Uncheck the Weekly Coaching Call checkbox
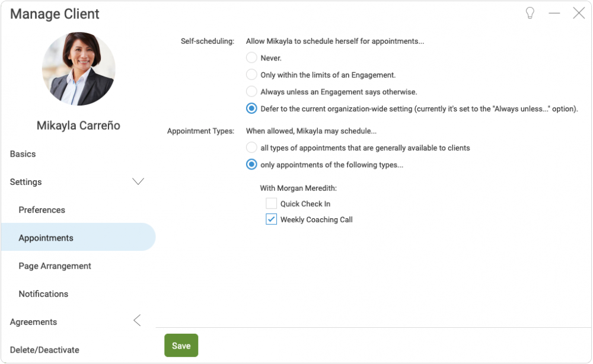 pyautogui.click(x=272, y=219)
